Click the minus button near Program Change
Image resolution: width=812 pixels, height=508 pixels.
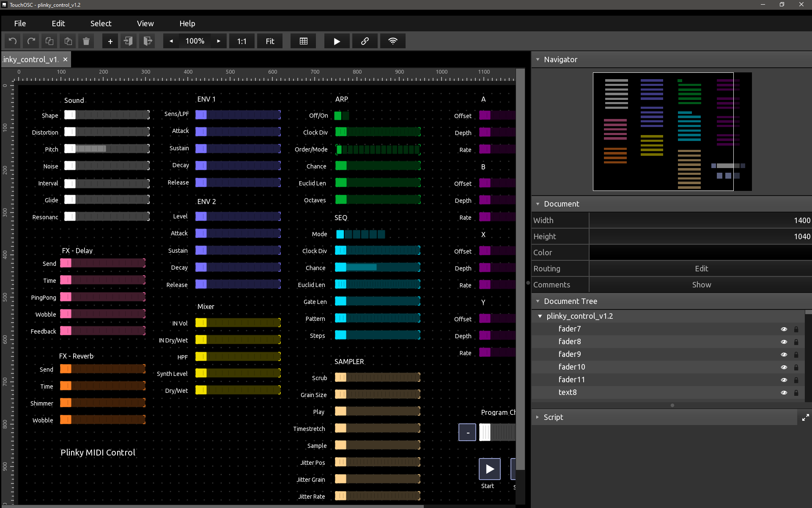[x=467, y=432]
